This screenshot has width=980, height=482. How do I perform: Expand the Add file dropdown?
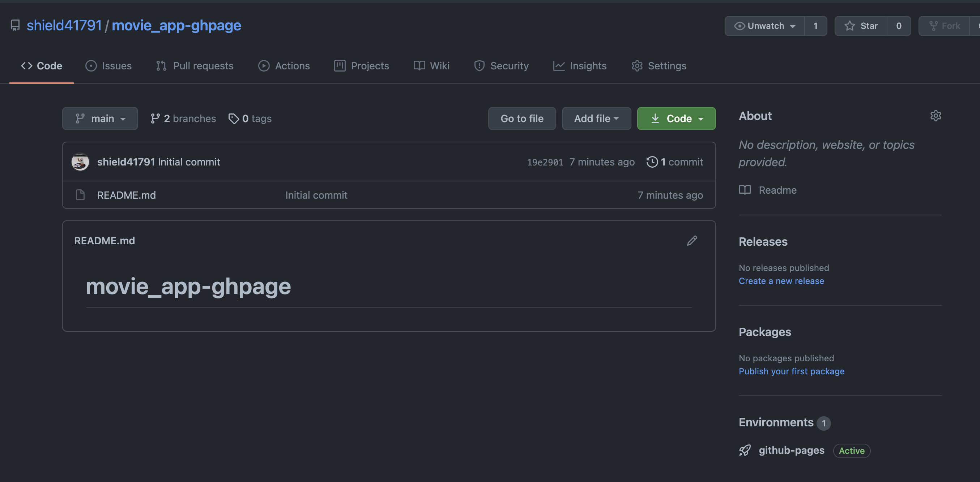(596, 119)
